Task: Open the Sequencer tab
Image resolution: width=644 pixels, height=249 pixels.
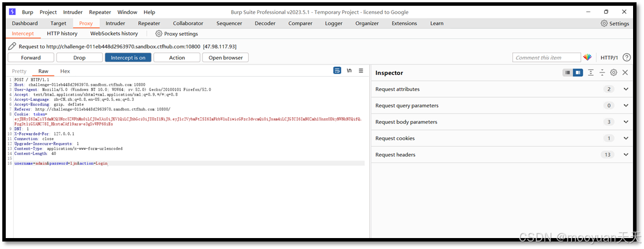Action: click(x=229, y=24)
